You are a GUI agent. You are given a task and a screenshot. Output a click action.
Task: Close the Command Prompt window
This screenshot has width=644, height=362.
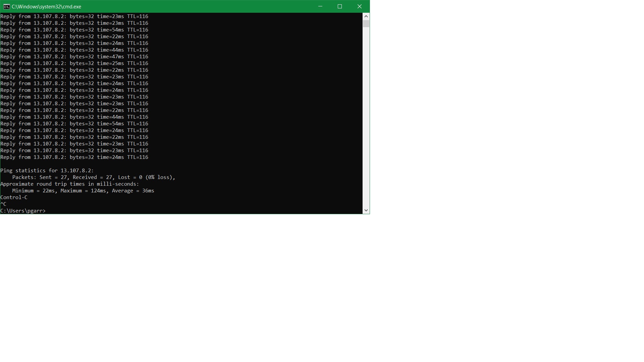point(360,6)
